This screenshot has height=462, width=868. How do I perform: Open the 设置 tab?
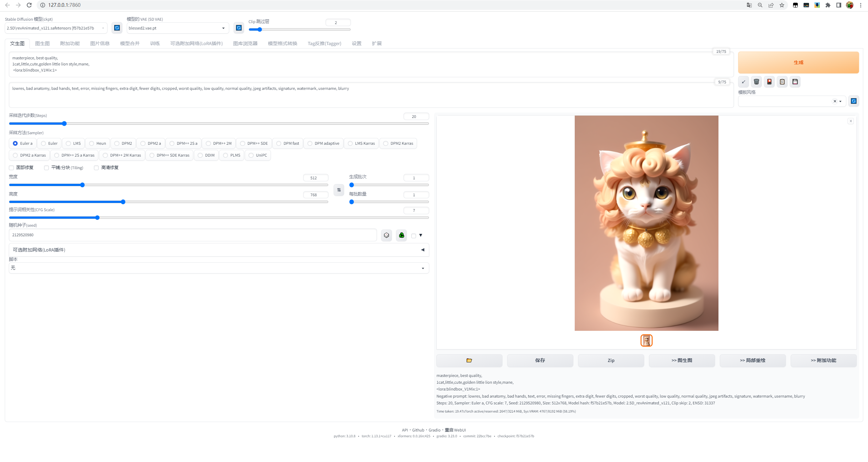pyautogui.click(x=356, y=43)
